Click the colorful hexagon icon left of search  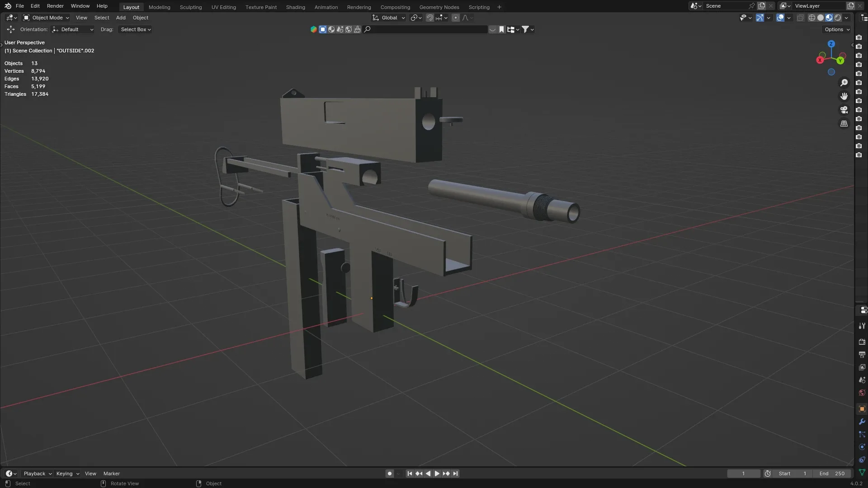click(314, 29)
